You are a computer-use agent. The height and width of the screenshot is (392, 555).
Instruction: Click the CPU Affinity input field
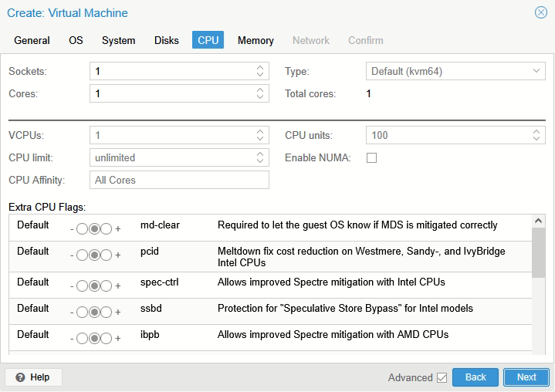[179, 180]
